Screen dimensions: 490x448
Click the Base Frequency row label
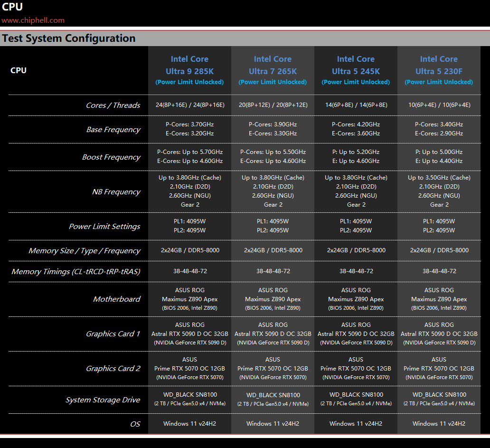(x=113, y=129)
